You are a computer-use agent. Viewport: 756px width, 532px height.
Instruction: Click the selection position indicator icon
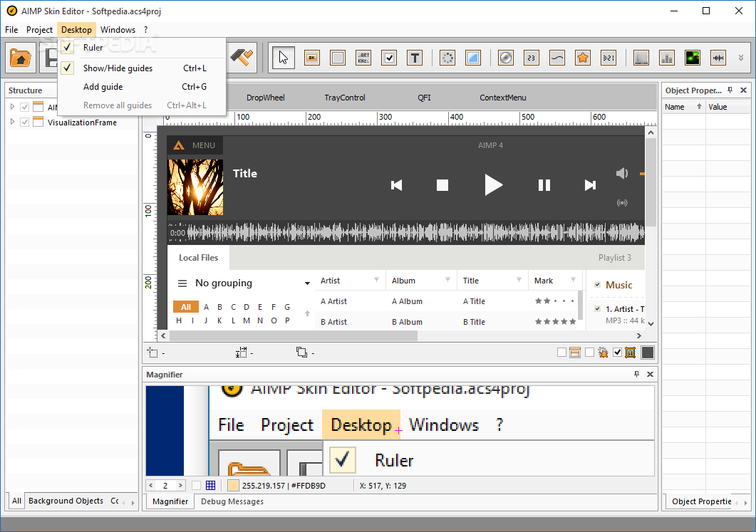[153, 353]
